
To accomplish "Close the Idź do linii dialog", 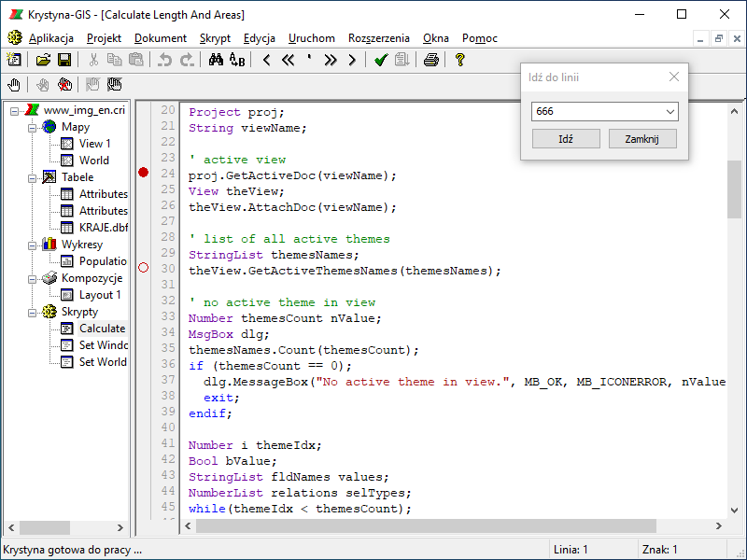I will pos(673,77).
